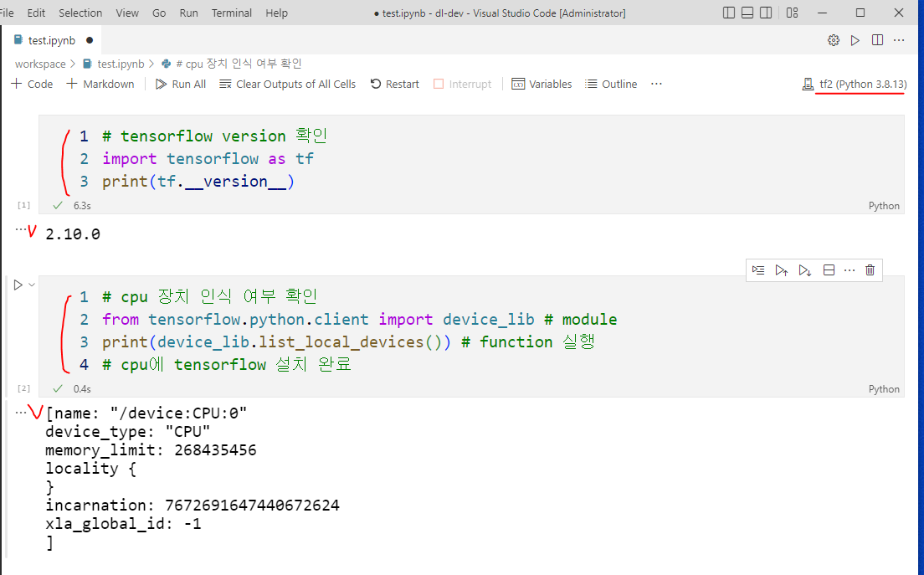
Task: Add a new Markdown cell
Action: pos(100,85)
